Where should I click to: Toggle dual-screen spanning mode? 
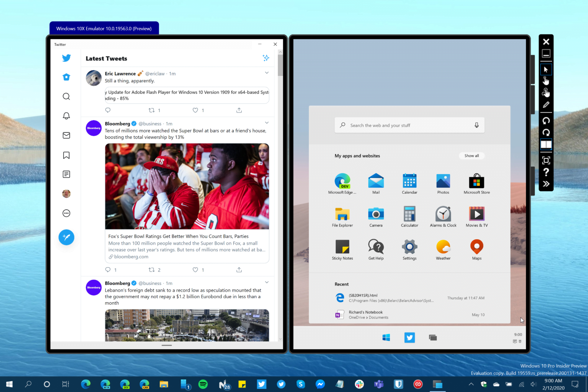[546, 144]
